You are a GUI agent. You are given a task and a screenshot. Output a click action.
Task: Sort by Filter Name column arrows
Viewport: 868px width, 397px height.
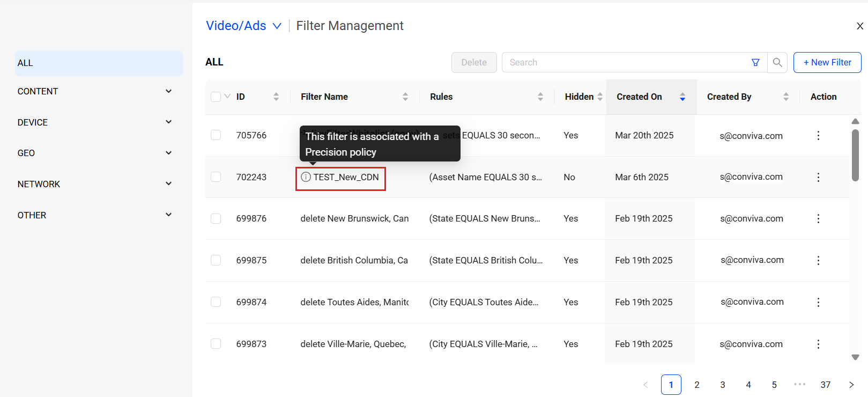point(405,97)
